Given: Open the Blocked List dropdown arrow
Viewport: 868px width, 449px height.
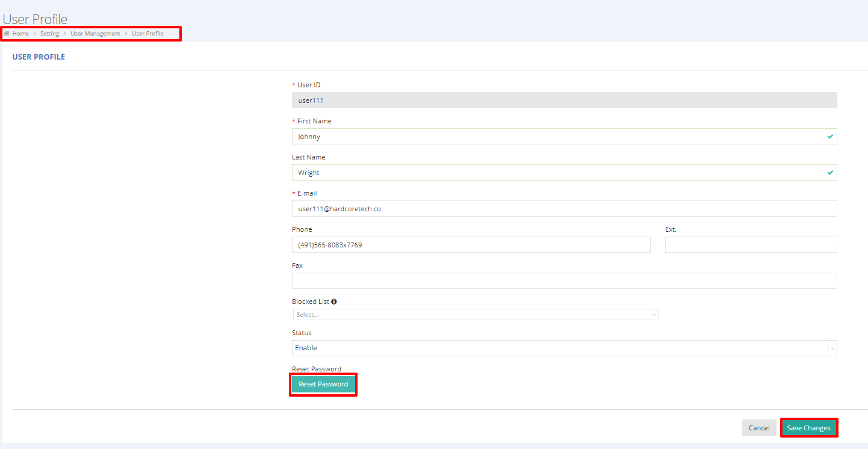Looking at the screenshot, I should 653,315.
